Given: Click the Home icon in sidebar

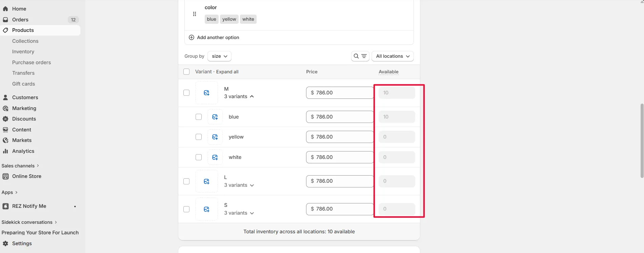Looking at the screenshot, I should [5, 9].
